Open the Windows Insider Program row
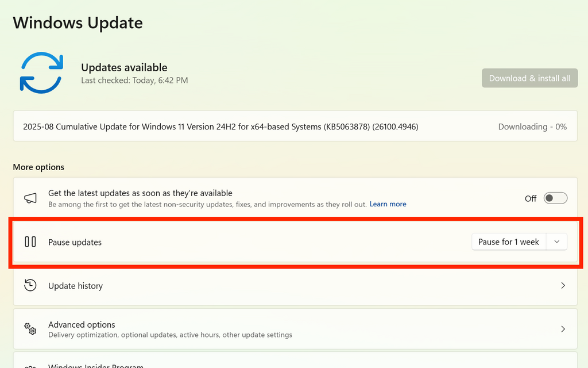The width and height of the screenshot is (588, 368). (295, 360)
